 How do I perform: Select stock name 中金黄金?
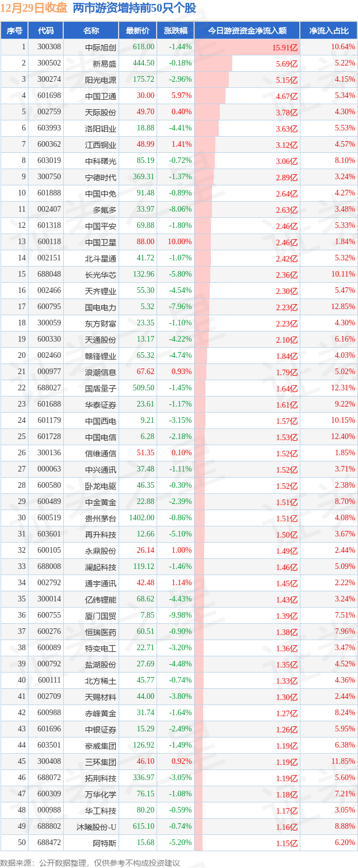pyautogui.click(x=101, y=502)
